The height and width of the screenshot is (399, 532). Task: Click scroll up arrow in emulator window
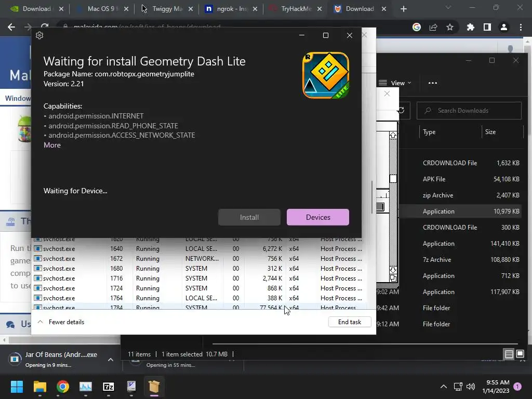coord(393,135)
